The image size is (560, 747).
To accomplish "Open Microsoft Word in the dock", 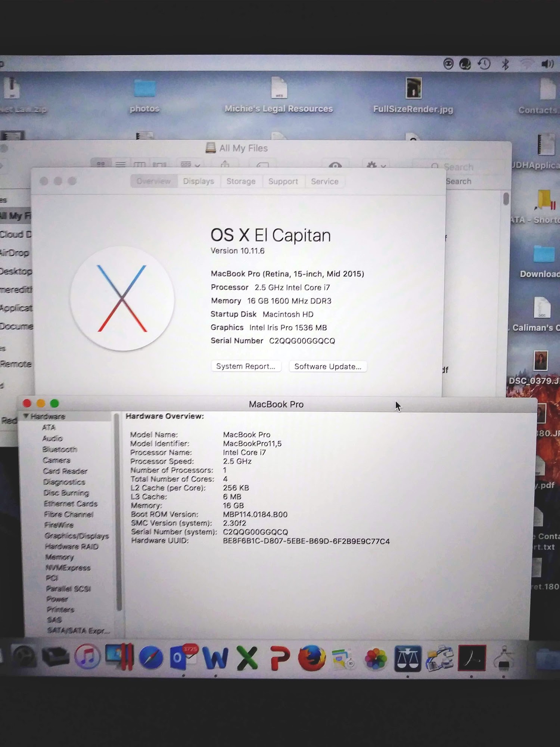I will click(215, 658).
